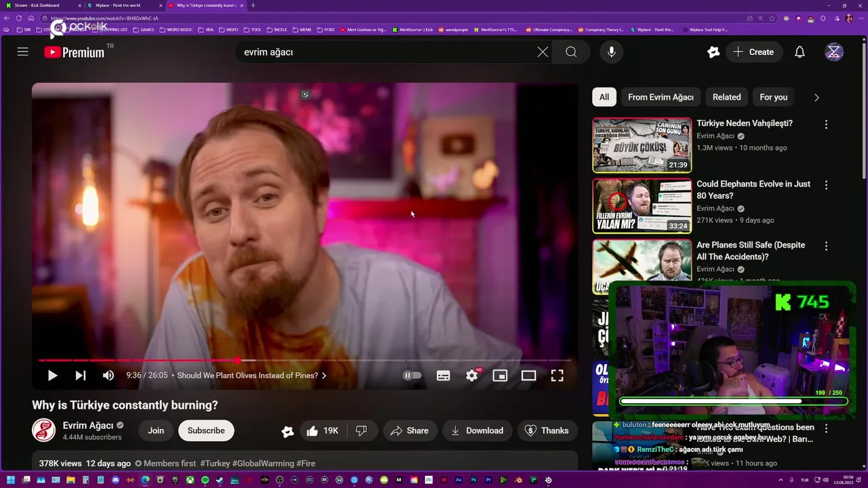Open Evrim Ağacı channel avatar
The width and height of the screenshot is (868, 488).
pyautogui.click(x=43, y=430)
